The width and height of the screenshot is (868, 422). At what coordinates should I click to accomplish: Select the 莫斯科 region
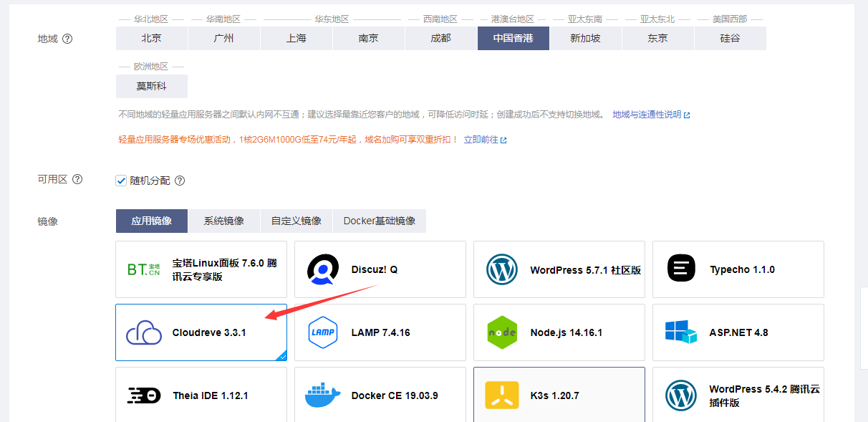152,86
